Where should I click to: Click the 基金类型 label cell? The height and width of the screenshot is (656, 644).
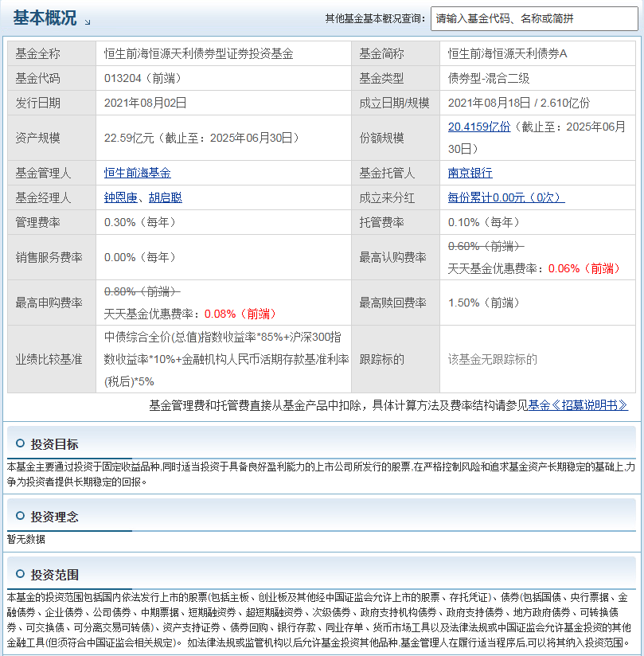[396, 78]
